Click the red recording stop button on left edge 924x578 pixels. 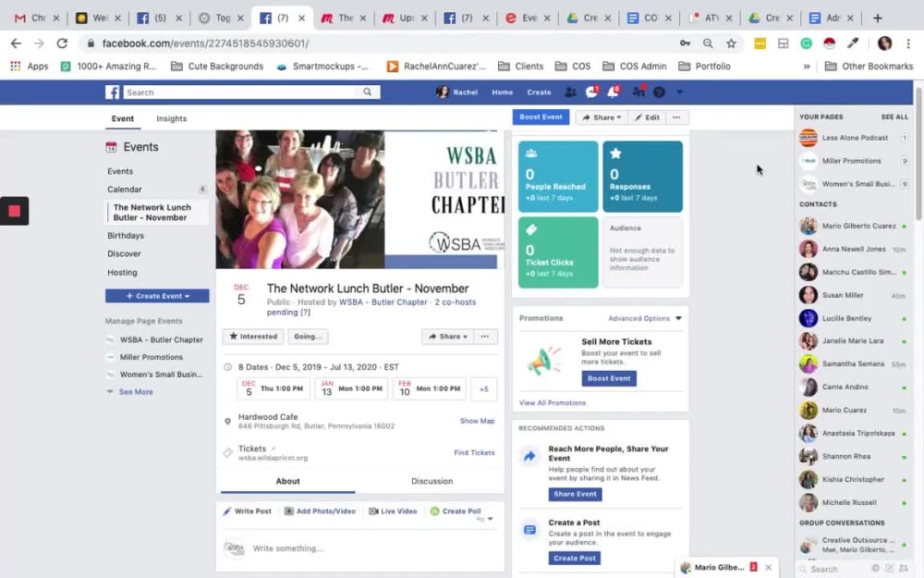[x=14, y=211]
